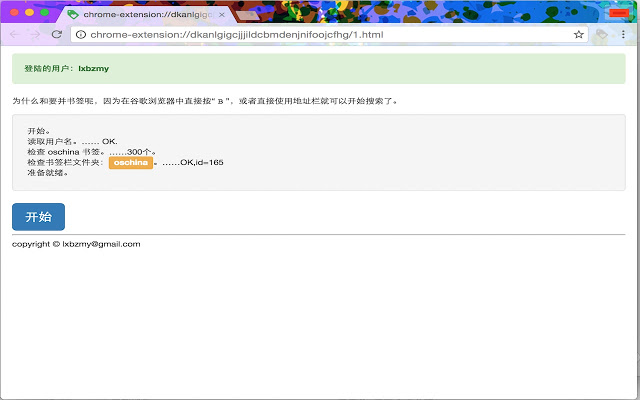Bookmark this page with the star icon
The image size is (640, 400).
578,34
